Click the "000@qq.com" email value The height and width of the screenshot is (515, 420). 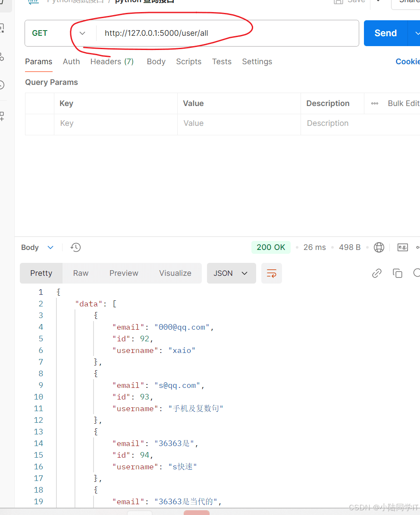click(x=182, y=328)
